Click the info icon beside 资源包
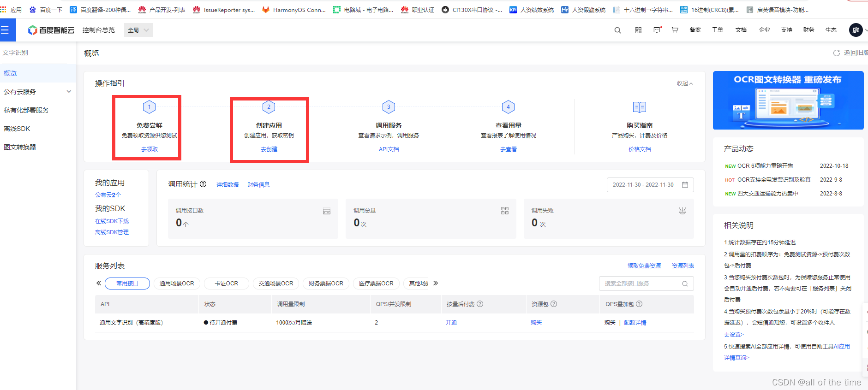 554,304
